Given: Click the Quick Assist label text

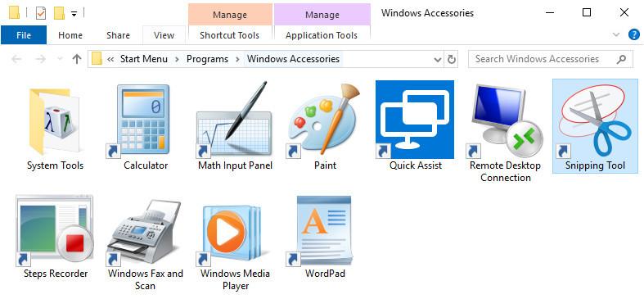Looking at the screenshot, I should [x=415, y=165].
